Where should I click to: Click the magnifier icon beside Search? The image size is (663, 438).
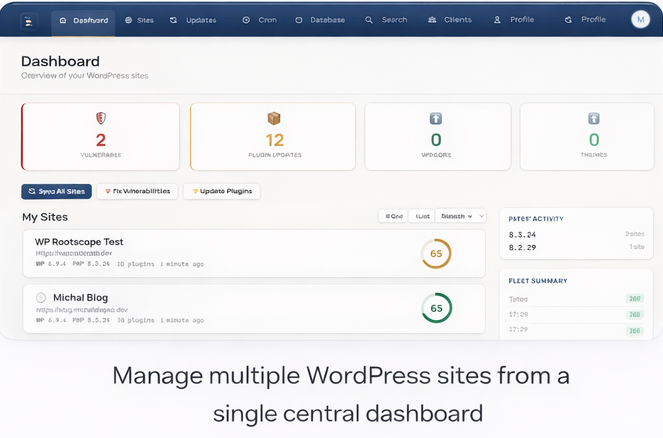coord(369,20)
